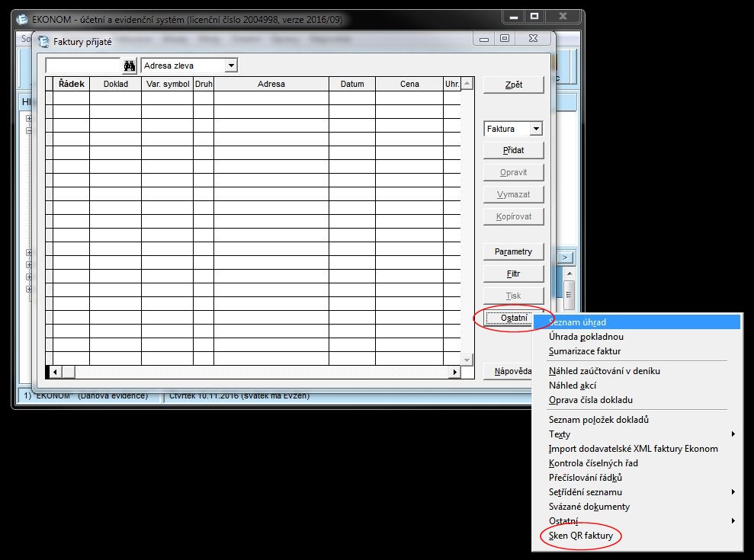Image resolution: width=754 pixels, height=560 pixels.
Task: Open the Parametry button
Action: pos(514,252)
